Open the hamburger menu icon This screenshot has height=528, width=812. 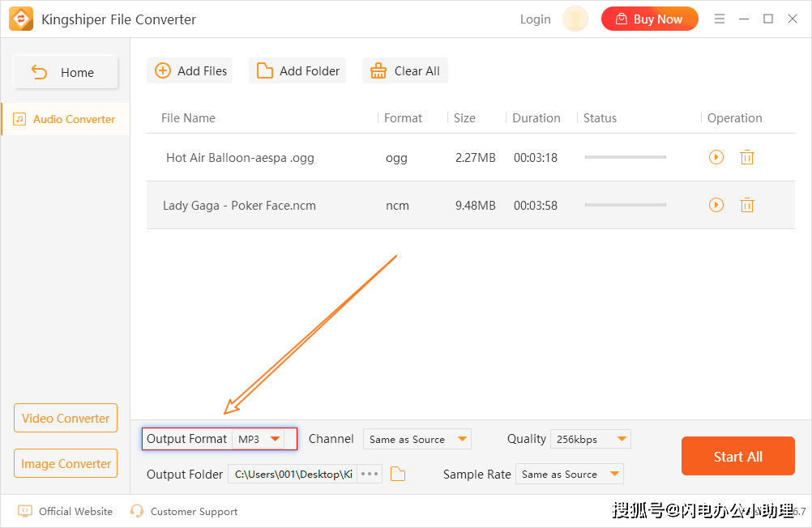720,19
